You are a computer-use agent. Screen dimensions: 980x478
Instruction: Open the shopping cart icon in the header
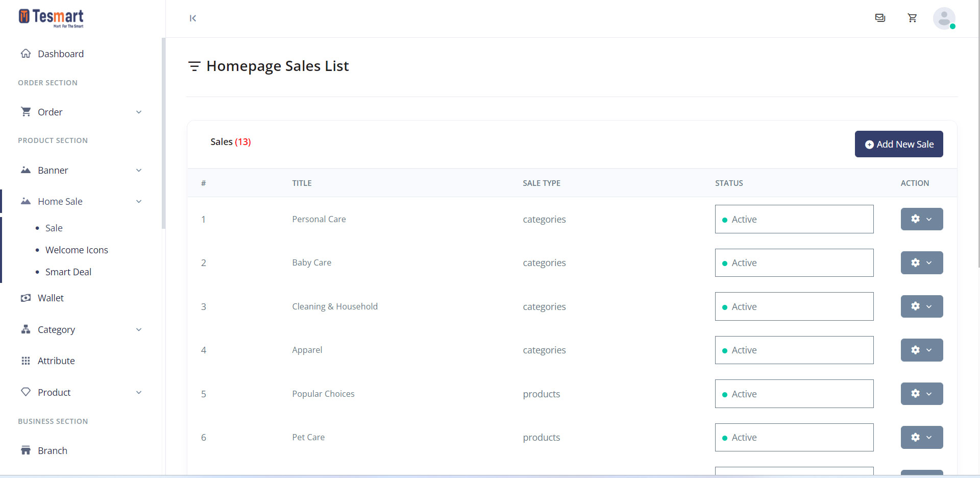pyautogui.click(x=912, y=18)
